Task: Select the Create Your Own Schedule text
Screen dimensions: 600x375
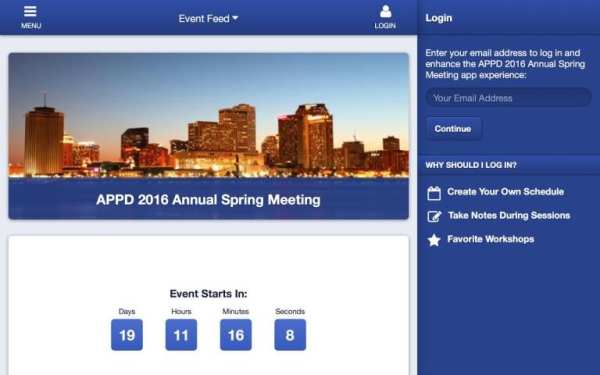Action: click(x=505, y=192)
